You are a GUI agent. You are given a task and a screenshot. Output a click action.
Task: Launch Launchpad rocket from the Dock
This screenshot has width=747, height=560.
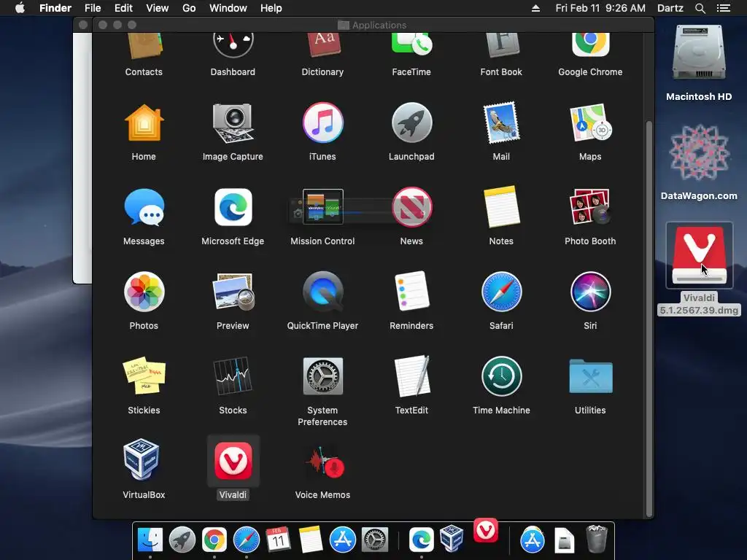[x=182, y=540]
